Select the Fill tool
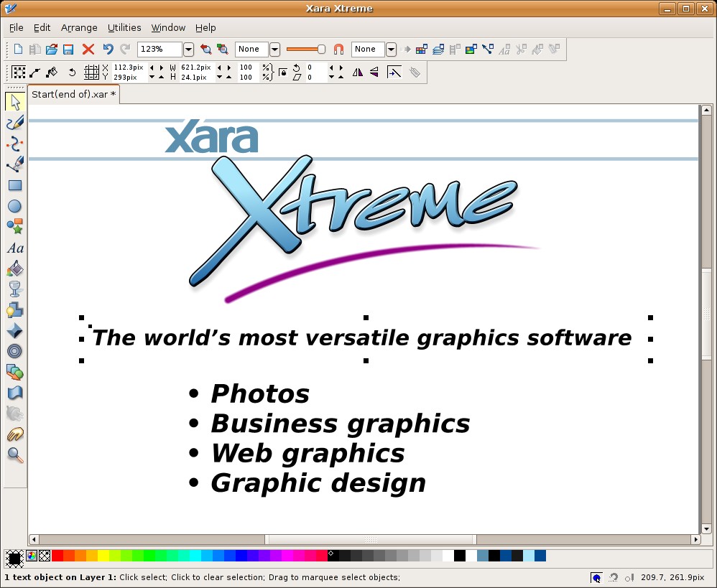The height and width of the screenshot is (588, 717). coord(15,269)
